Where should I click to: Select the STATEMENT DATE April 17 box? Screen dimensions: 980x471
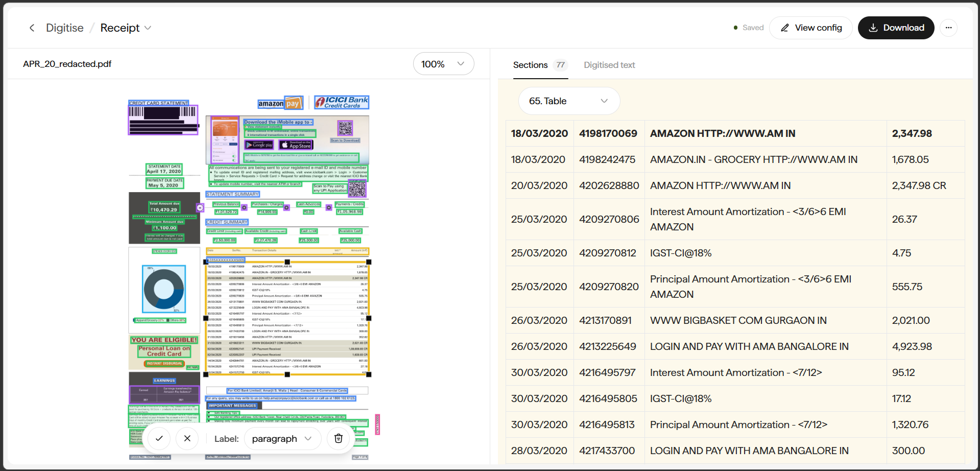[164, 169]
